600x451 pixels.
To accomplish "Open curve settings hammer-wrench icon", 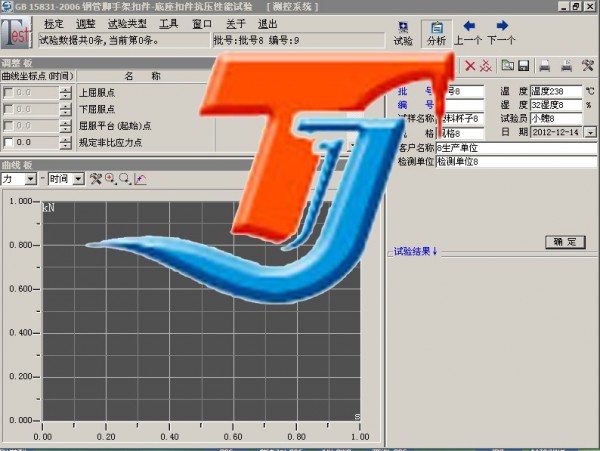I will [x=96, y=179].
